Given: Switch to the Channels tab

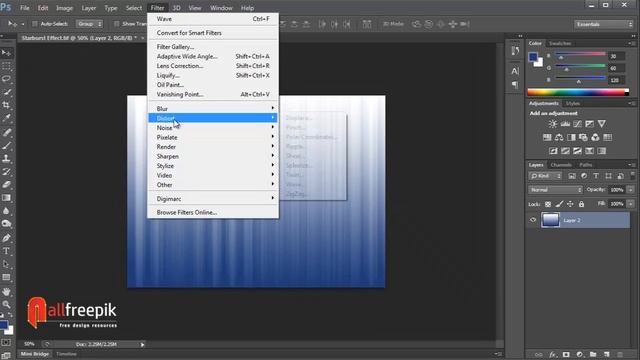Looking at the screenshot, I should pos(561,165).
